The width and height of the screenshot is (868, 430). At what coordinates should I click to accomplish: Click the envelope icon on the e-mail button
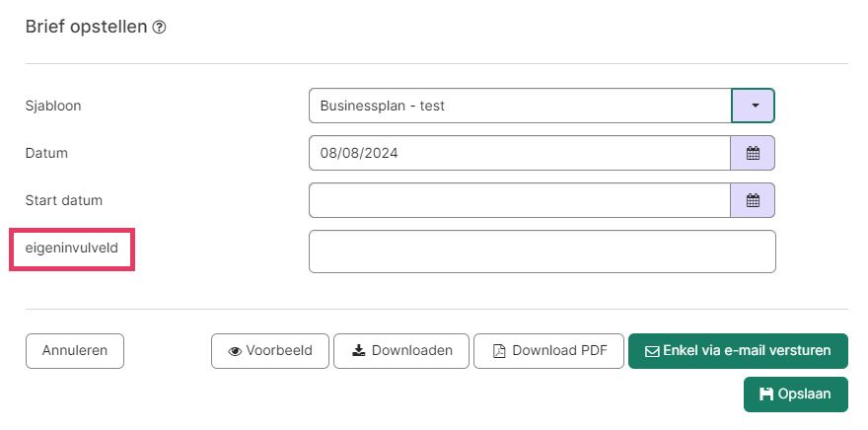[652, 351]
